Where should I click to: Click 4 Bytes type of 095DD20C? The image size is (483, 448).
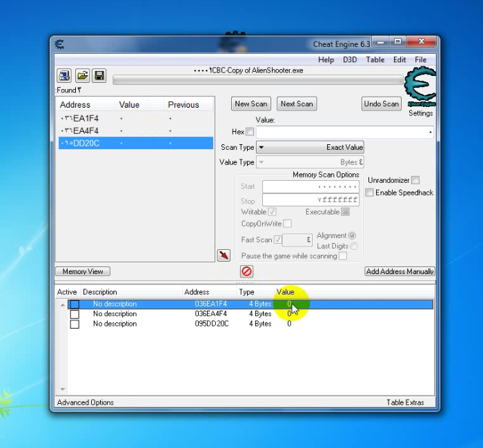260,324
